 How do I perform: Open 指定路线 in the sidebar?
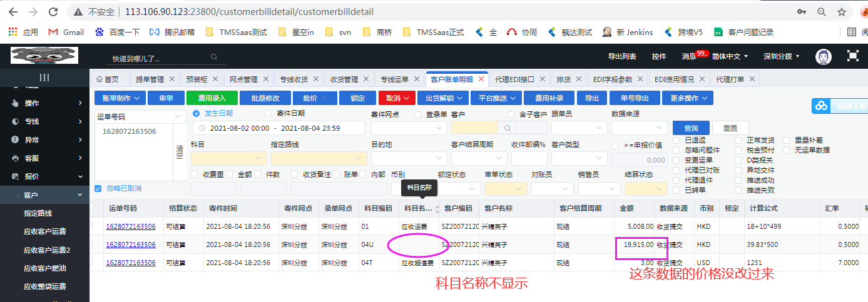click(x=38, y=213)
